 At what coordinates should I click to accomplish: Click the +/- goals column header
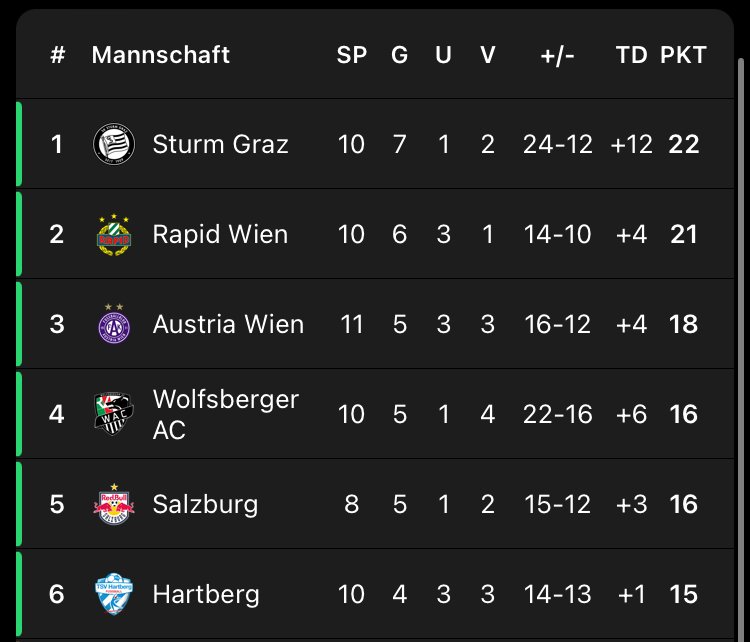(557, 56)
